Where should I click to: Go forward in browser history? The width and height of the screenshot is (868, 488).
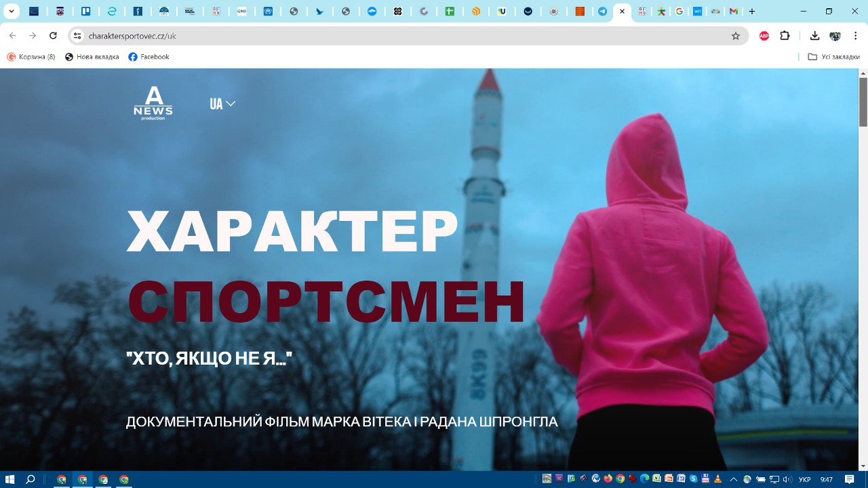point(33,36)
